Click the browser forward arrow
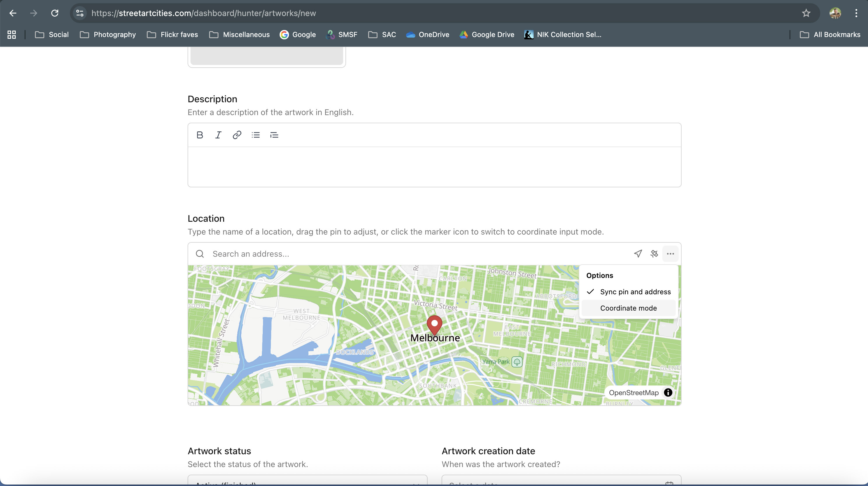 point(33,13)
